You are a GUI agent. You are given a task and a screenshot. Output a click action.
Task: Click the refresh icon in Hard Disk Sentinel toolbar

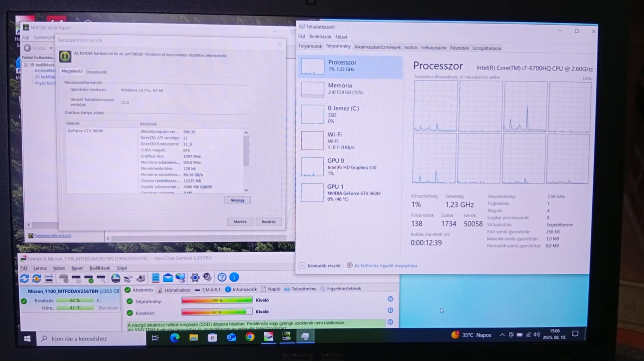coord(24,278)
